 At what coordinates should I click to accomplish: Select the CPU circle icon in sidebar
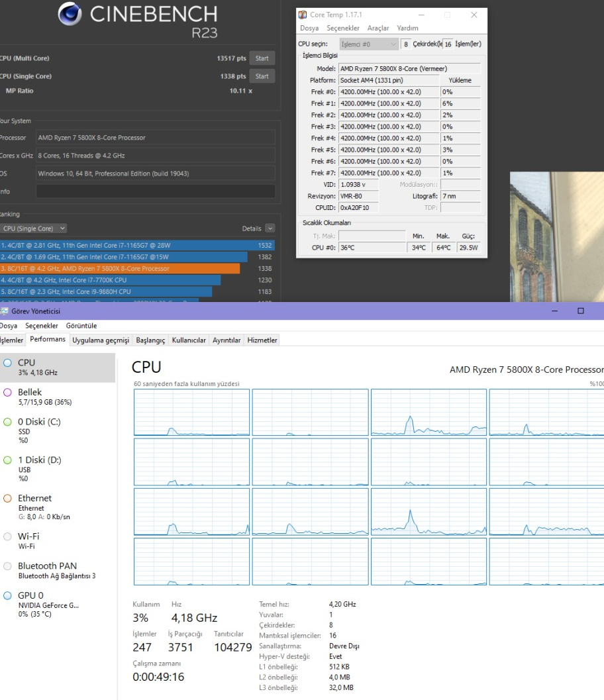click(7, 363)
